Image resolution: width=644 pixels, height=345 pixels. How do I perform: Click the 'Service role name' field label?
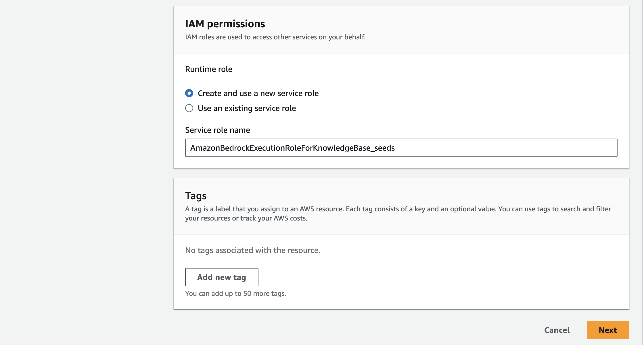tap(217, 130)
